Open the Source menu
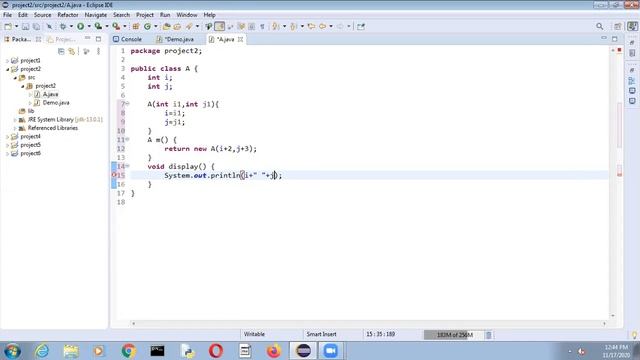The width and height of the screenshot is (640, 360). (x=42, y=15)
